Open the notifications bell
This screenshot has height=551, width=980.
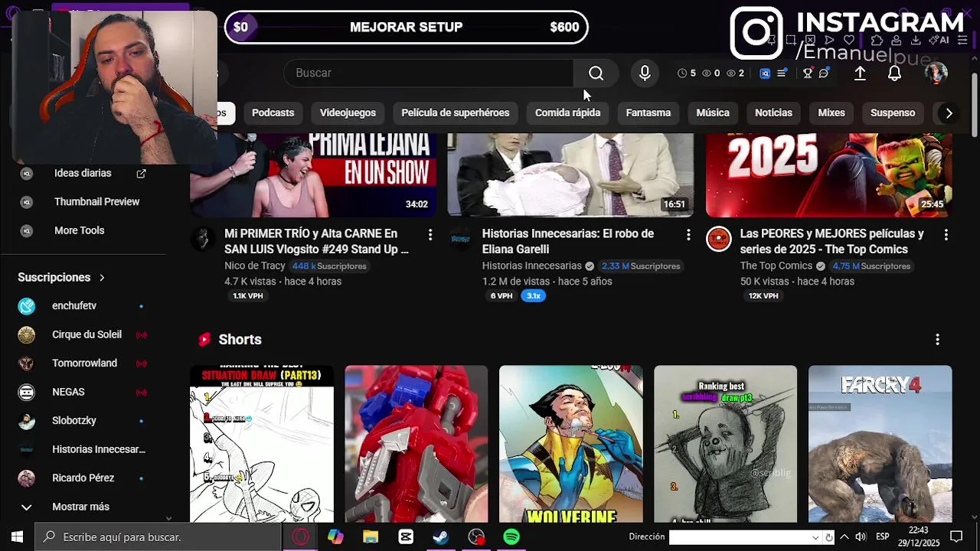coord(894,73)
